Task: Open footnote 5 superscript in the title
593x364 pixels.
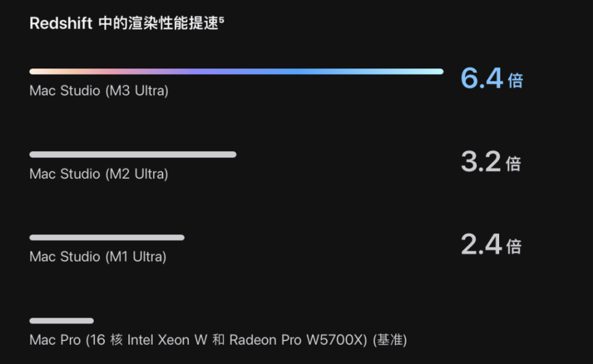Action: [x=222, y=20]
